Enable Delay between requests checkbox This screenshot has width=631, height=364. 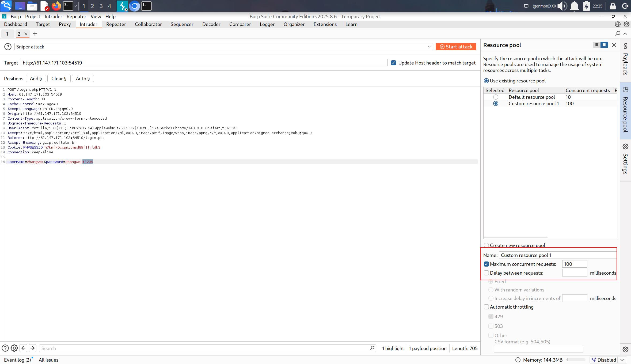pyautogui.click(x=486, y=273)
